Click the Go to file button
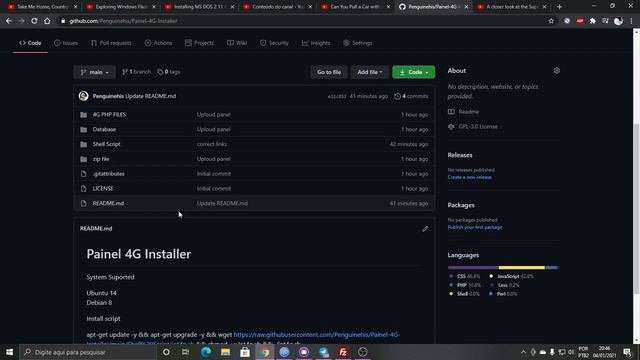The width and height of the screenshot is (640, 360). point(329,72)
